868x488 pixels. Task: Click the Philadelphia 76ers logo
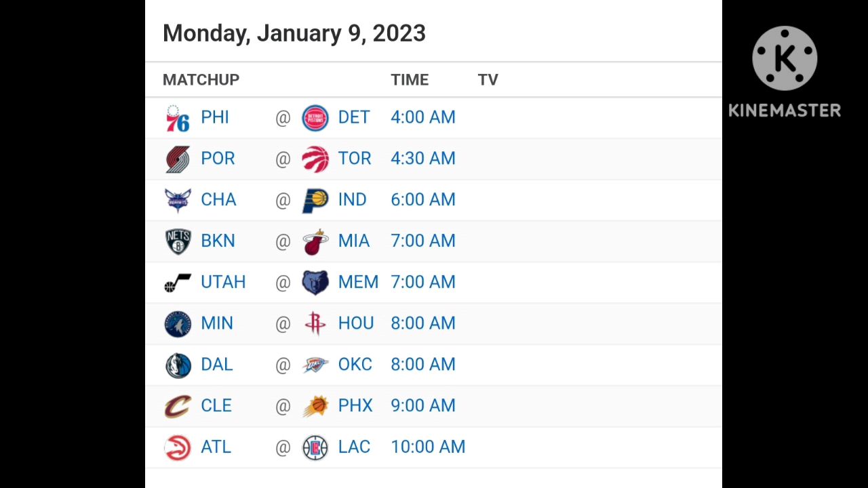(x=178, y=118)
